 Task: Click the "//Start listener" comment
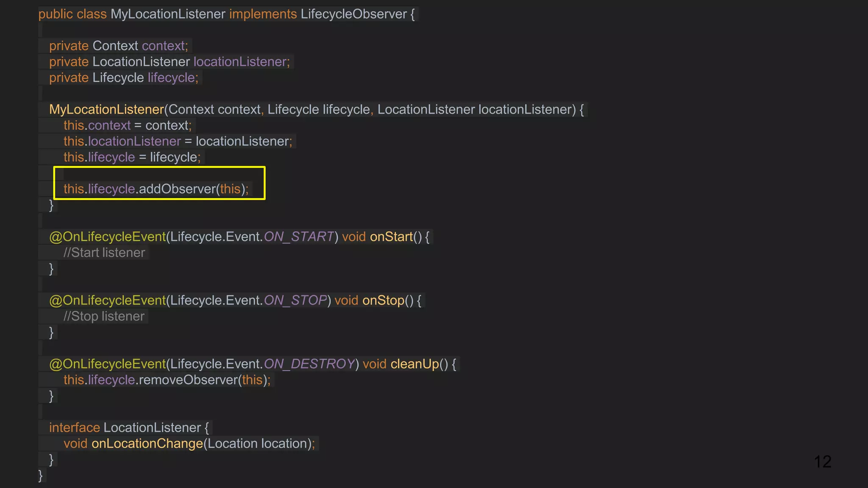[104, 252]
